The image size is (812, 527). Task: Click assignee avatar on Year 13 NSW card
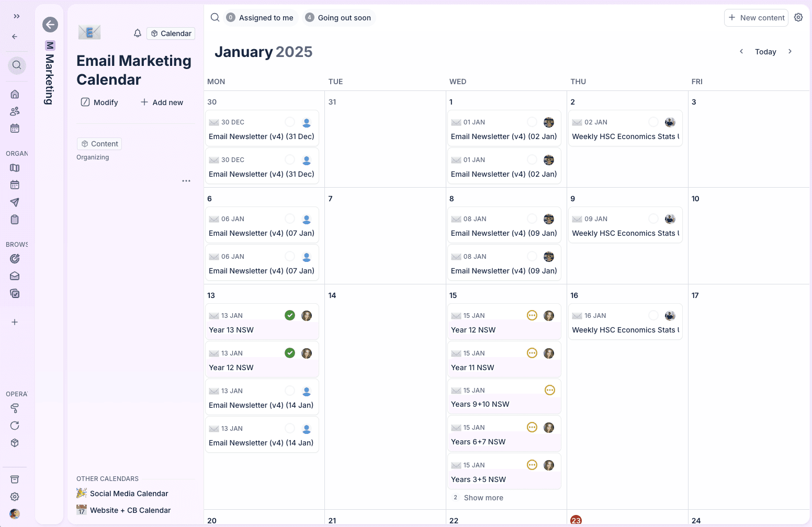307,315
